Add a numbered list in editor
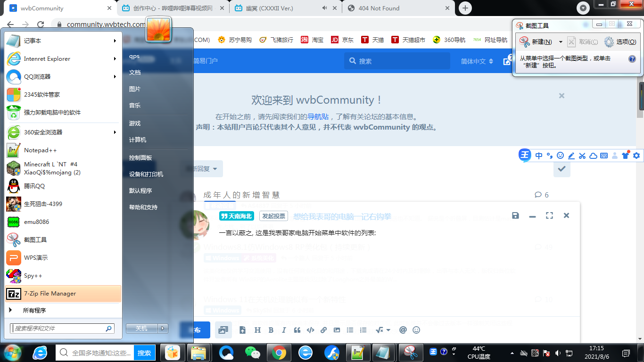The image size is (644, 362). [x=363, y=330]
